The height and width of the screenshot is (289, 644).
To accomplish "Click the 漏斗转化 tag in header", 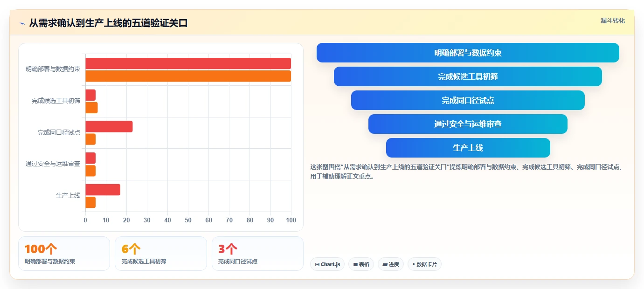I will click(x=612, y=21).
